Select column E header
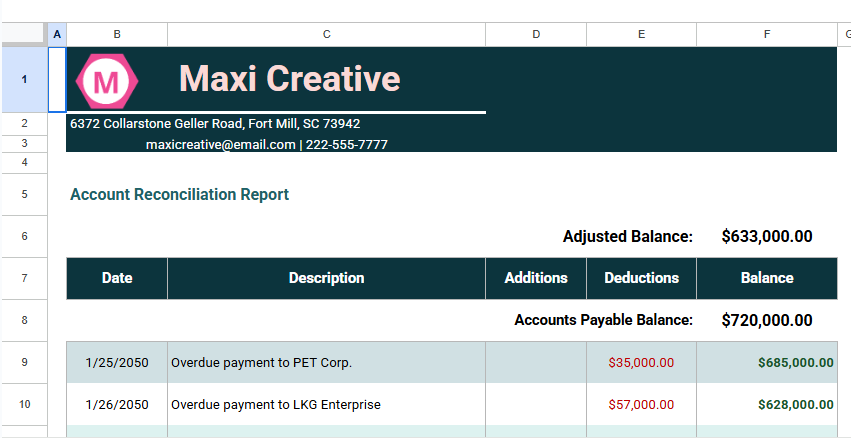Screen dimensions: 851x438 coord(641,34)
